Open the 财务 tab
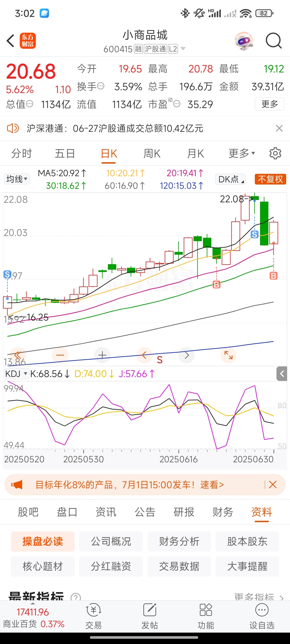The image size is (290, 644). click(x=223, y=512)
